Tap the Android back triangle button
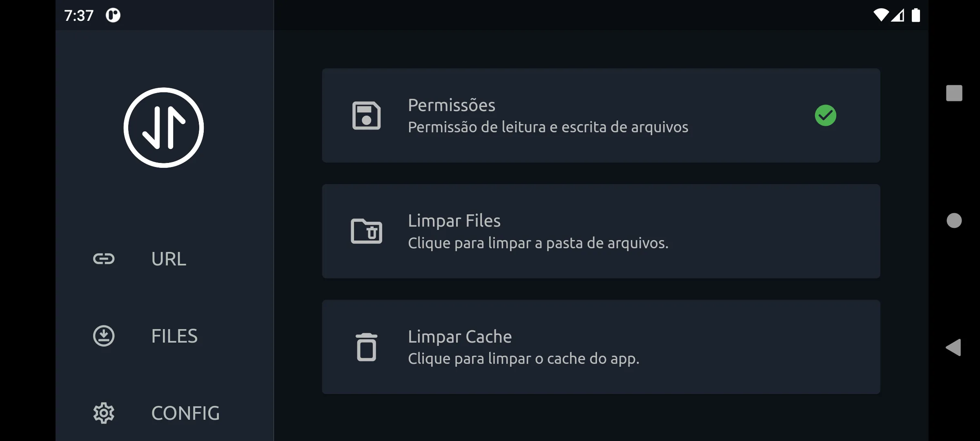This screenshot has width=980, height=441. [953, 347]
